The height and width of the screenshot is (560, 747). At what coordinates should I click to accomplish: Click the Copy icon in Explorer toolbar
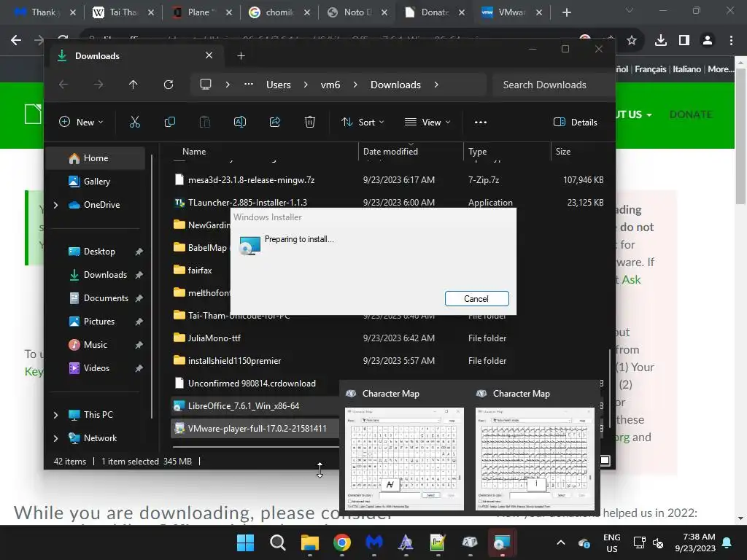[x=169, y=122]
